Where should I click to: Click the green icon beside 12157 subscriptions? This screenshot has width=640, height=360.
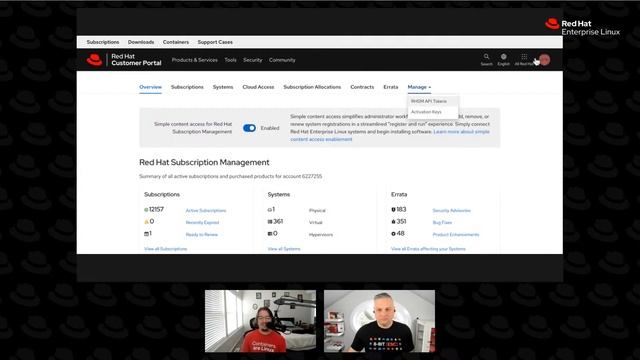(x=146, y=209)
